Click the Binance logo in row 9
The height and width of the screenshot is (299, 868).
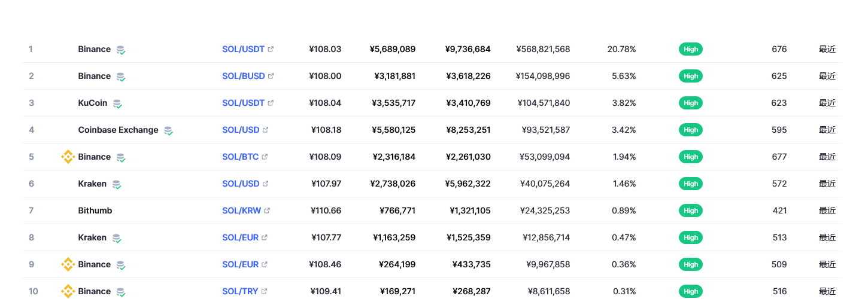point(68,264)
